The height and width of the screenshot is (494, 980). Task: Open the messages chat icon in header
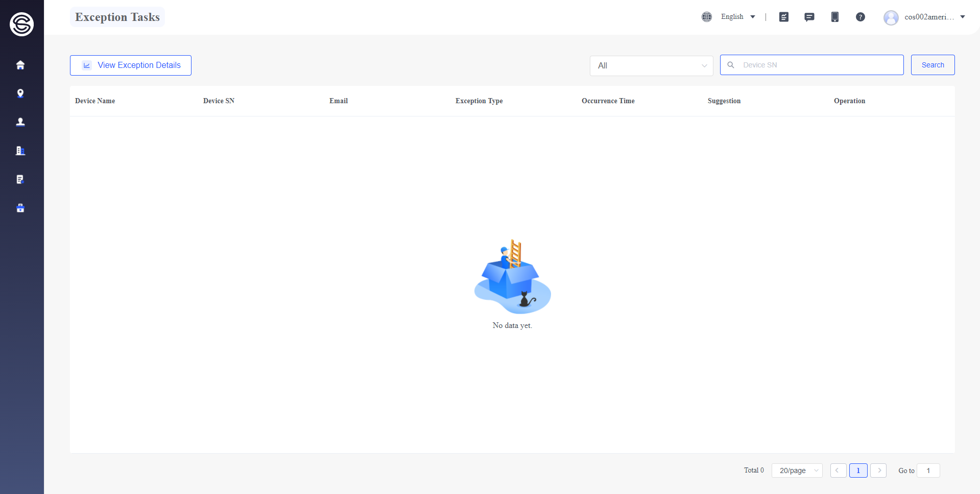coord(809,17)
